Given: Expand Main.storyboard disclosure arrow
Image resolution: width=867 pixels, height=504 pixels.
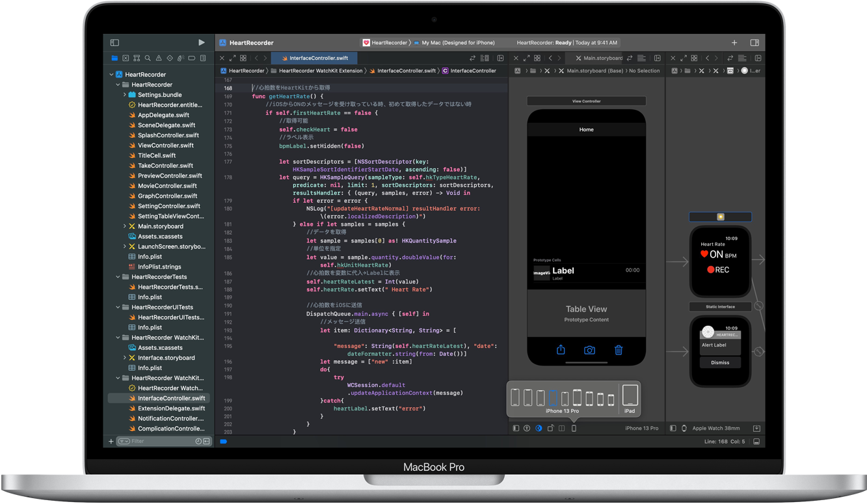Looking at the screenshot, I should (125, 226).
